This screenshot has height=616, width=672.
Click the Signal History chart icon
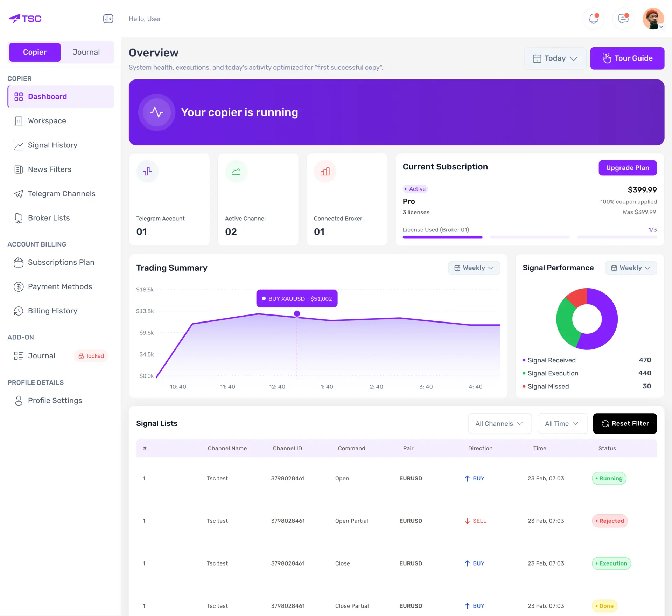point(19,145)
